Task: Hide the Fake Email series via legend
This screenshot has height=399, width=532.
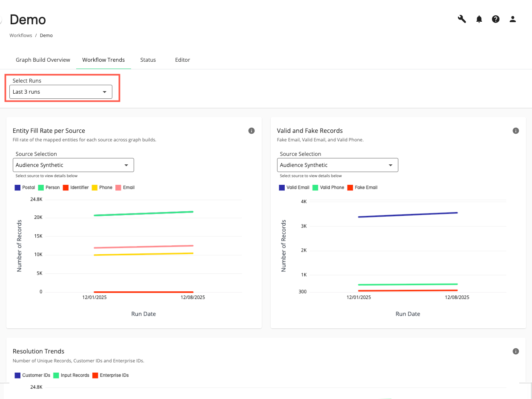Action: click(x=362, y=187)
